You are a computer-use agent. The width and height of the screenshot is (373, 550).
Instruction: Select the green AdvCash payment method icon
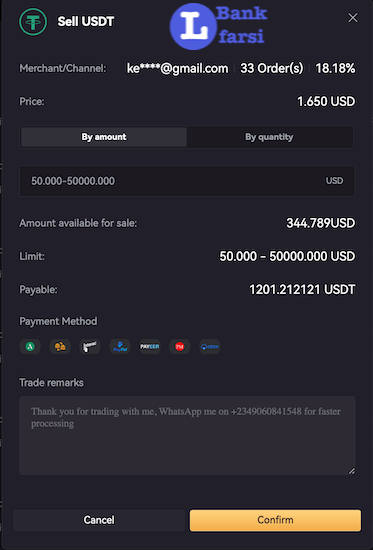point(30,347)
